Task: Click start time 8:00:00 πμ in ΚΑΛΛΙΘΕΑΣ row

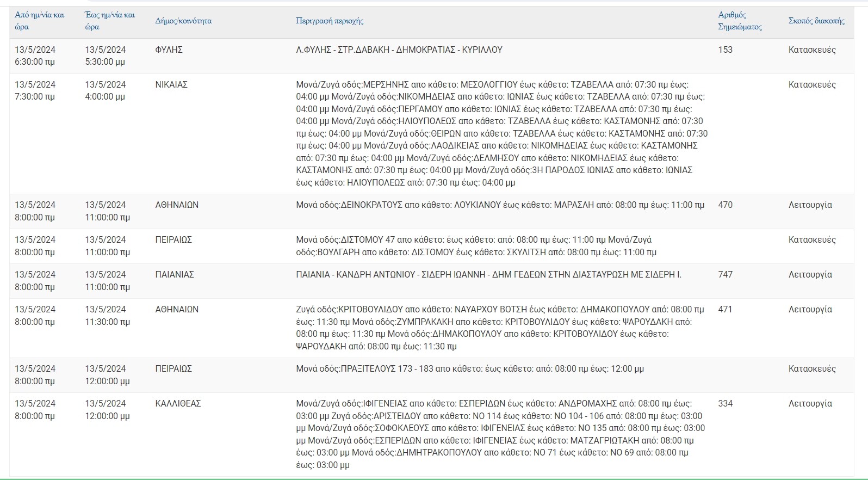Action: 35,409
